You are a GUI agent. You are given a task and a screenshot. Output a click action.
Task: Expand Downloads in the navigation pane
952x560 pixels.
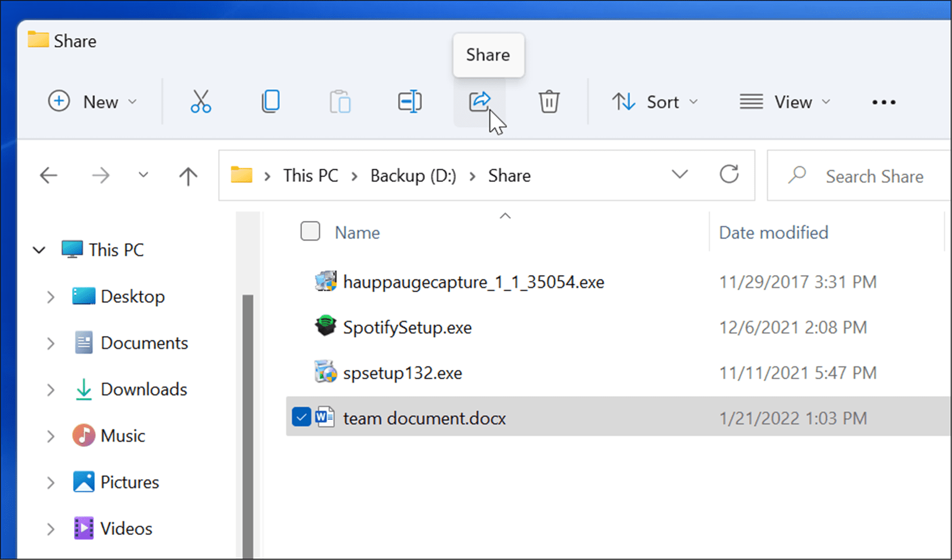click(51, 390)
